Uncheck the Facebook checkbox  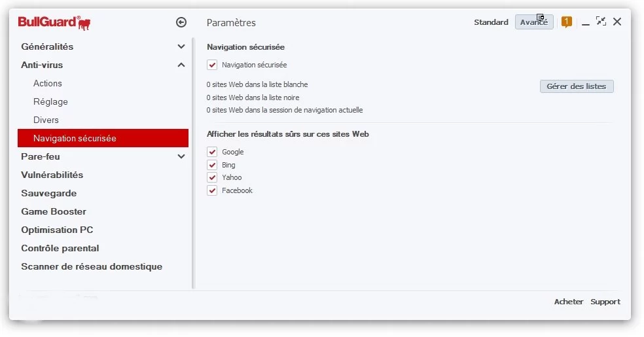[x=212, y=190]
